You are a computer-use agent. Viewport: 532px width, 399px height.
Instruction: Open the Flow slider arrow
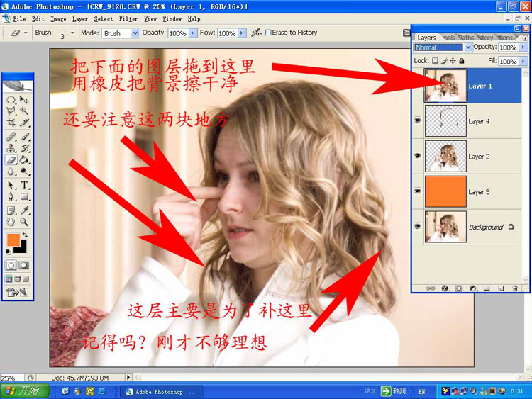[x=242, y=33]
